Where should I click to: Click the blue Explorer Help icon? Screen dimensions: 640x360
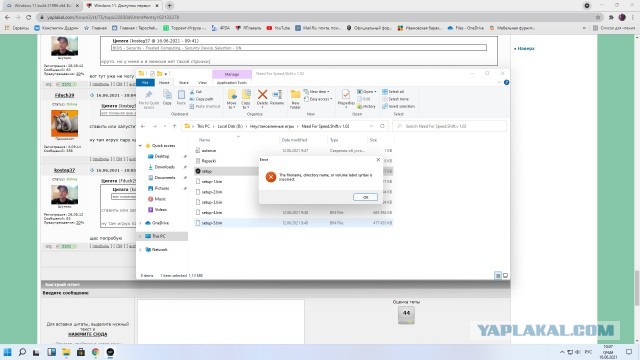[x=506, y=82]
